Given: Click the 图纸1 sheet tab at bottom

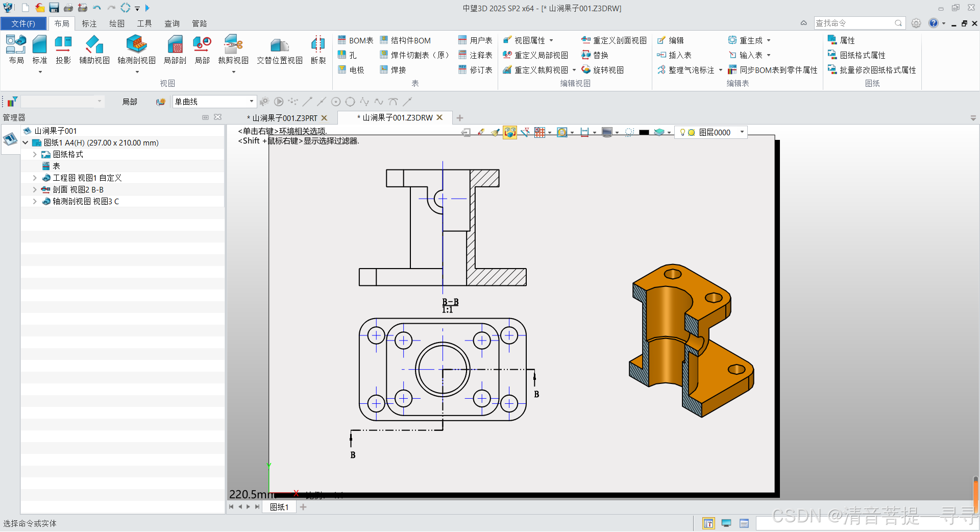Looking at the screenshot, I should point(279,507).
